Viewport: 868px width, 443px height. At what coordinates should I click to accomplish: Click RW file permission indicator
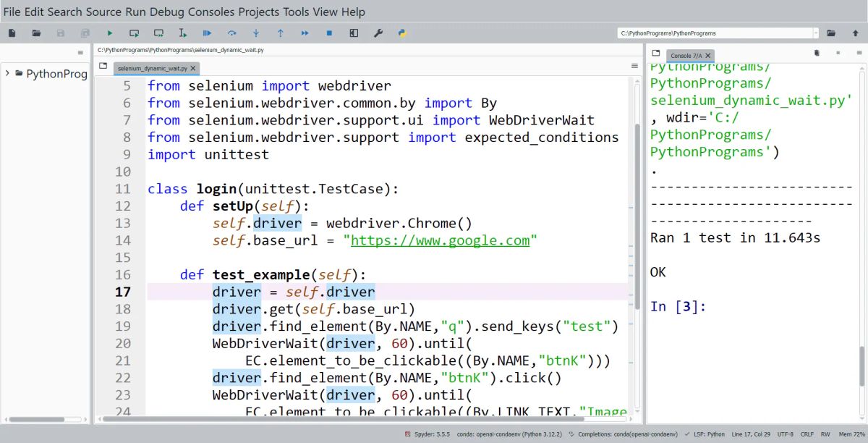click(x=825, y=434)
